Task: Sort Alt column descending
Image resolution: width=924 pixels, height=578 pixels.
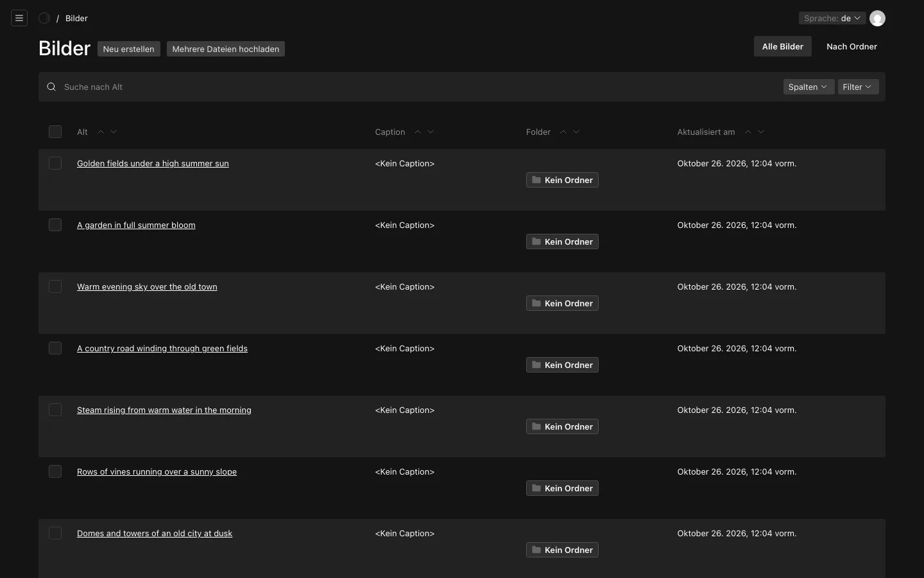Action: [x=114, y=132]
